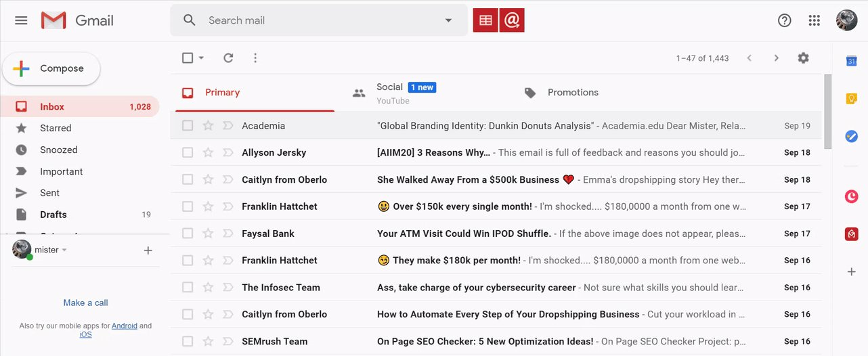This screenshot has height=356, width=868.
Task: Click the Gmail logo
Action: [x=77, y=20]
